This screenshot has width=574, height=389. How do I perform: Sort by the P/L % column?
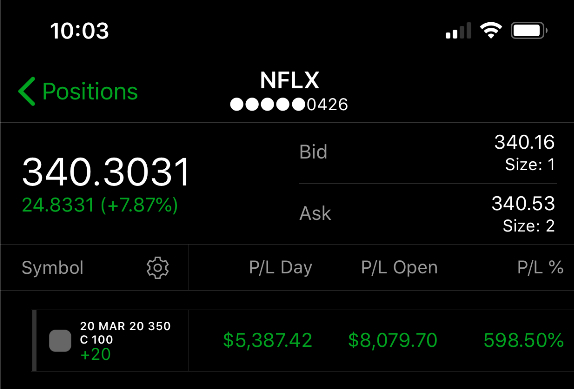[540, 268]
